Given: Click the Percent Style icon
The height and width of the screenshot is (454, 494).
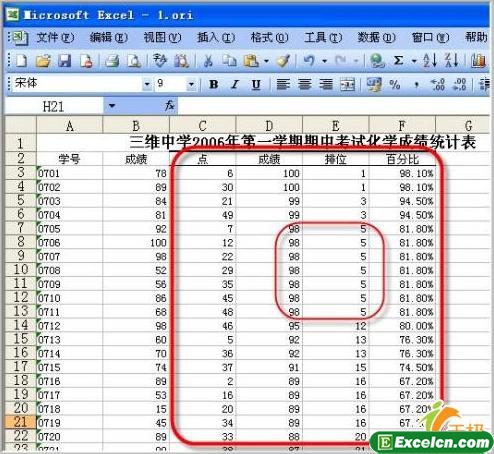Looking at the screenshot, I should tap(395, 84).
